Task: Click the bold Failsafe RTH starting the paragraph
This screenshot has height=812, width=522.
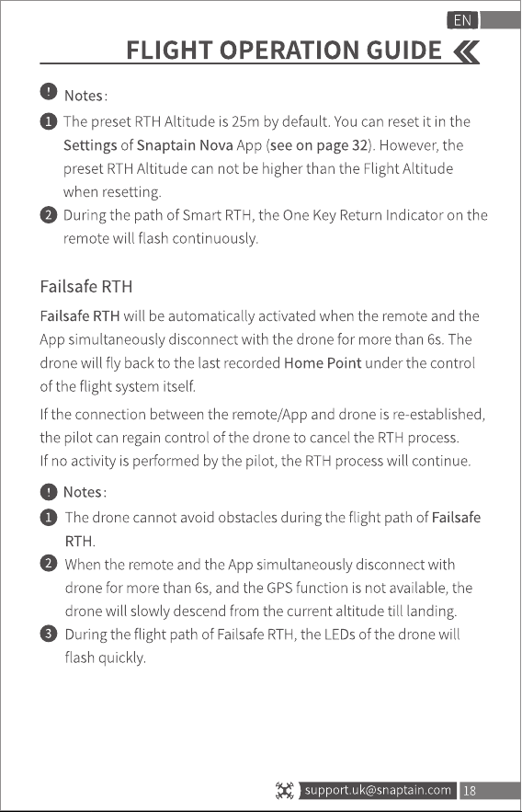Action: coord(80,316)
